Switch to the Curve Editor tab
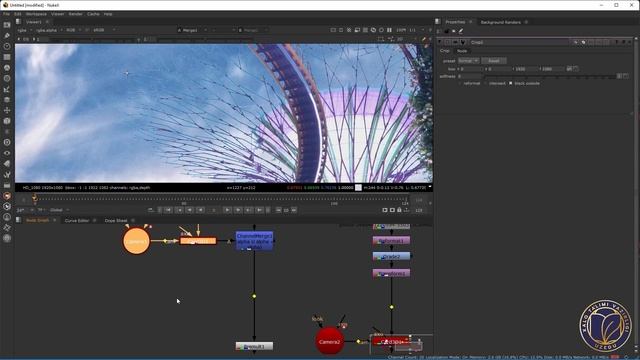Image resolution: width=640 pixels, height=360 pixels. pos(77,220)
